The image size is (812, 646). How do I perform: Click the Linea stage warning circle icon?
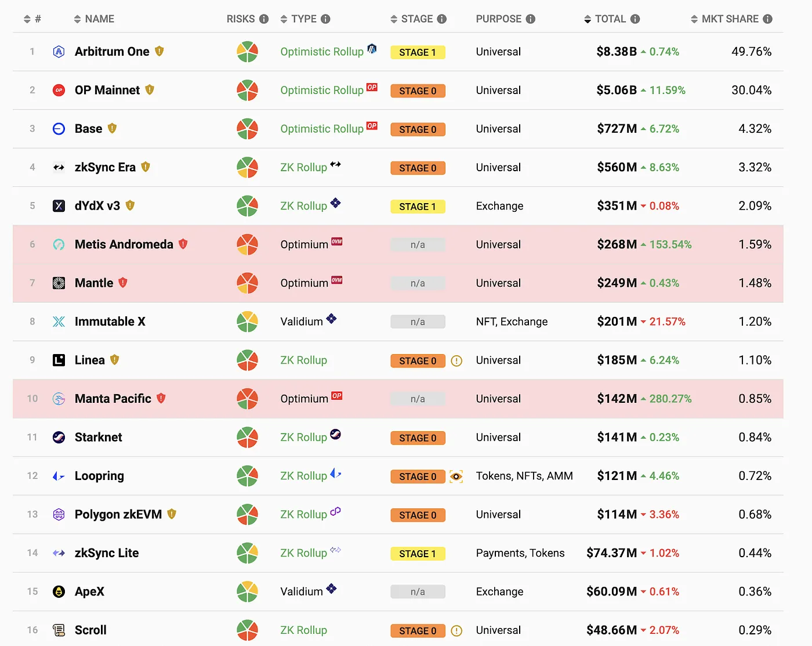456,361
